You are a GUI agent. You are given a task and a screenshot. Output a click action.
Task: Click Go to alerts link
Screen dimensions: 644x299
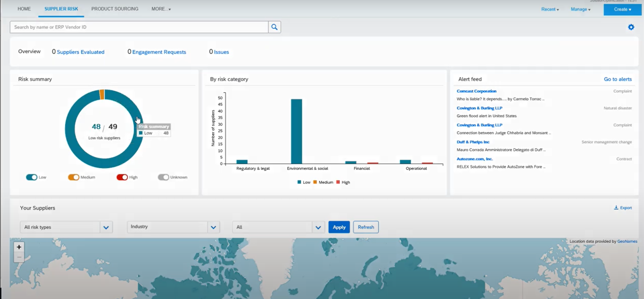(x=618, y=79)
